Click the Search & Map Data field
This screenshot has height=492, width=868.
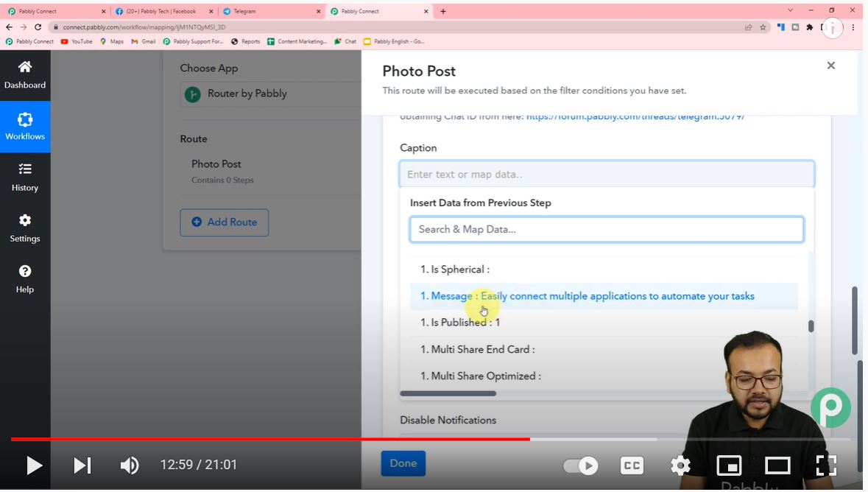[x=607, y=229]
